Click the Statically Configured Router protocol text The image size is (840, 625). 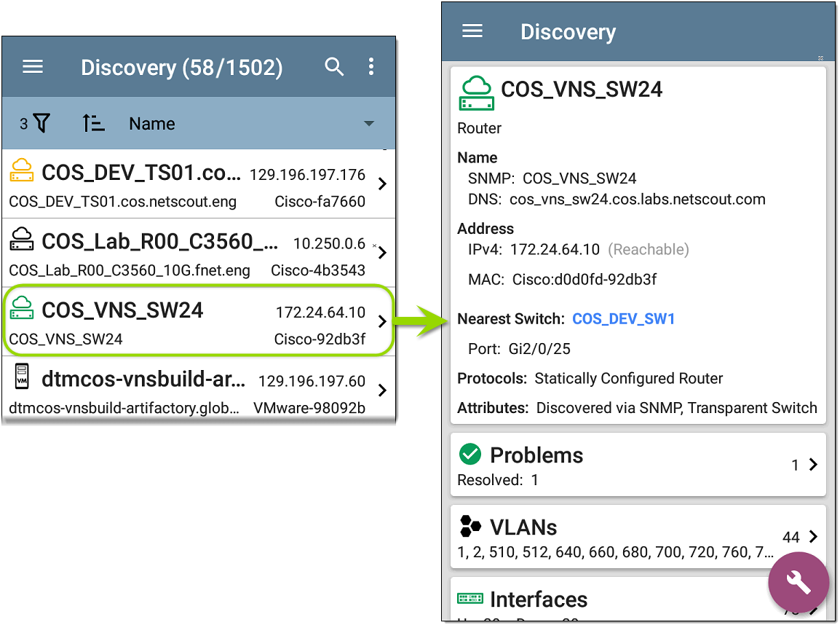point(629,379)
